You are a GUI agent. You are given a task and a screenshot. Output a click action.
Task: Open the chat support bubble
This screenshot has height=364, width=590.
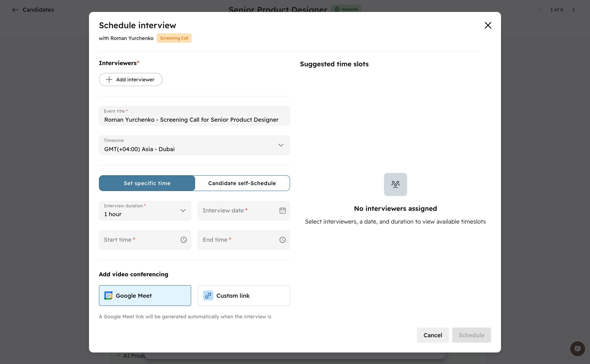577,349
